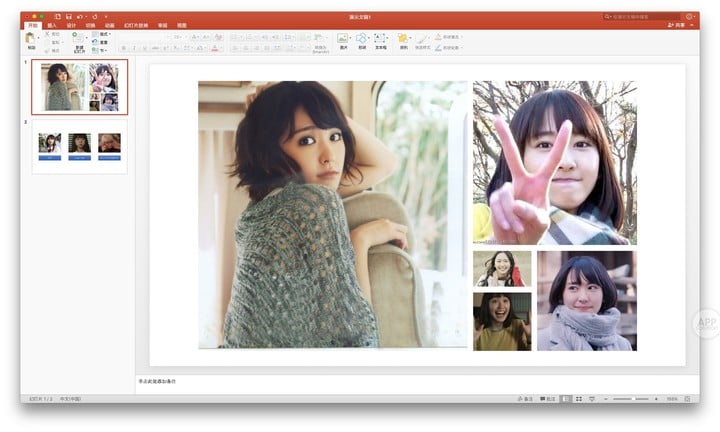Viewport: 720px width, 432px height.
Task: Open the 设计 (Design) ribbon tab
Action: pyautogui.click(x=71, y=25)
